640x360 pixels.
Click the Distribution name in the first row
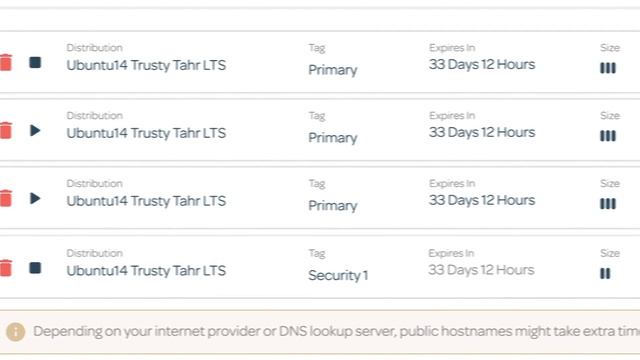click(x=146, y=65)
